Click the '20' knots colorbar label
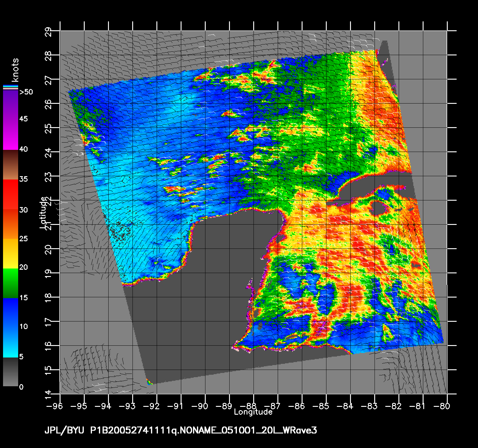Screen dimensions: 478x448 coord(23,267)
